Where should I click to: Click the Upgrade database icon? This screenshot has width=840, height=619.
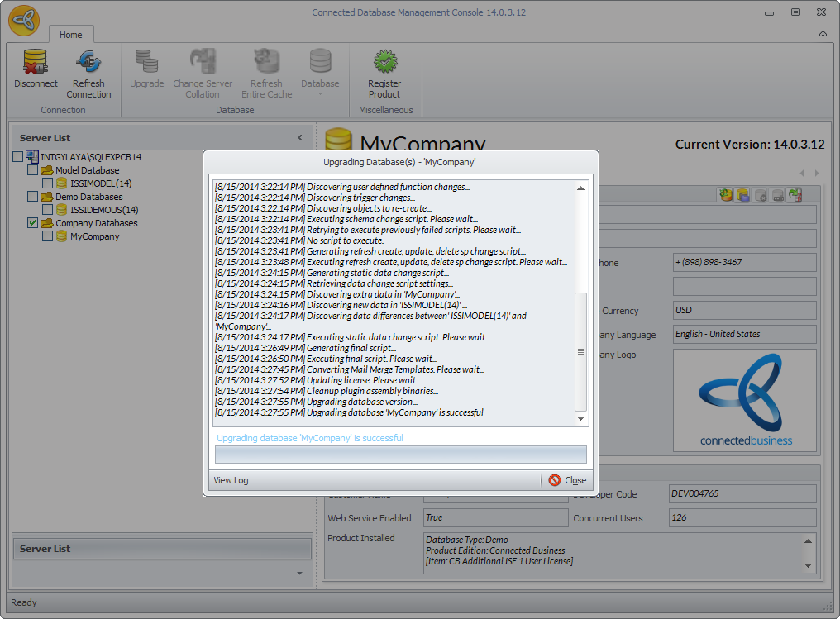click(x=146, y=63)
